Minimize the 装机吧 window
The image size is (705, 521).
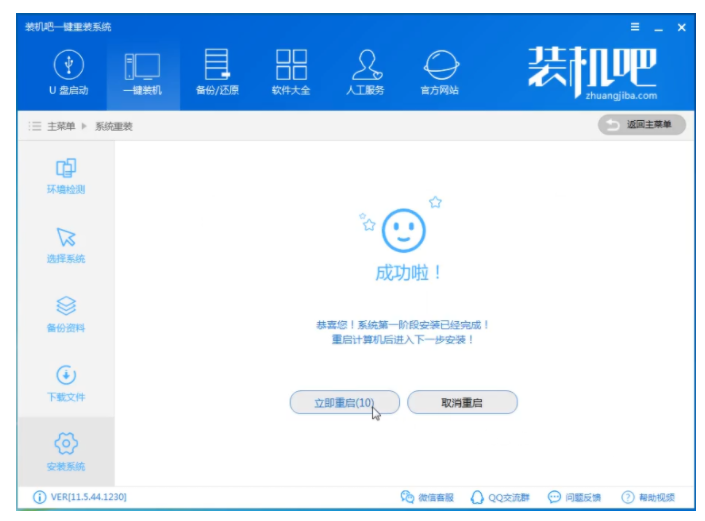click(659, 28)
